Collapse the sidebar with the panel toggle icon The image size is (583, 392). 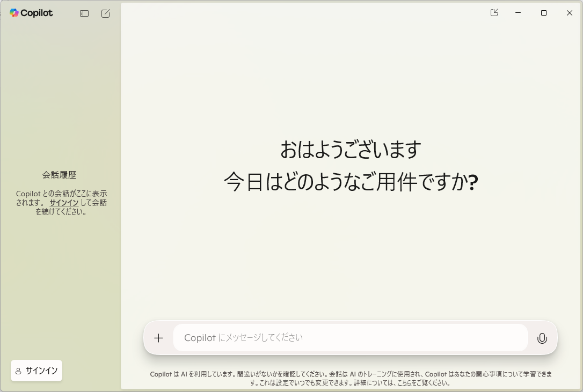[x=84, y=13]
